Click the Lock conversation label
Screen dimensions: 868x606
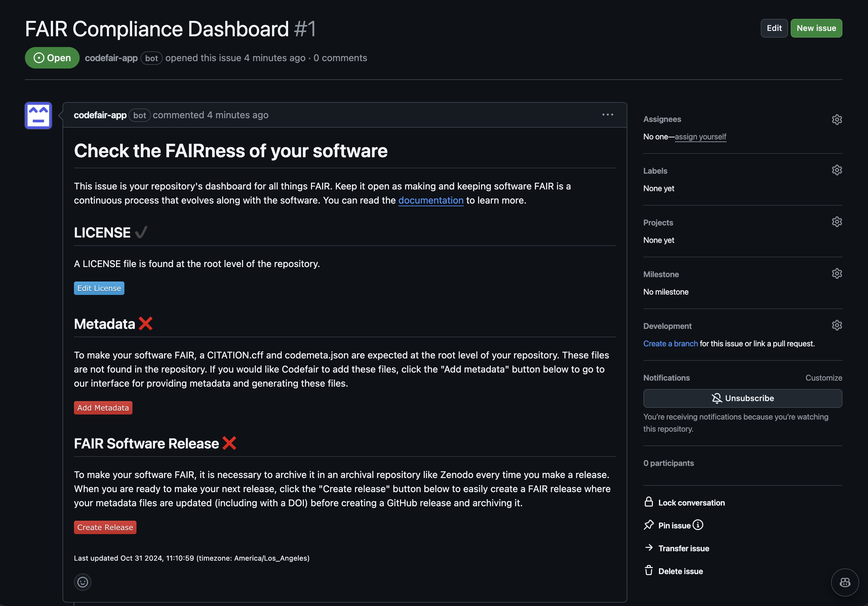692,503
